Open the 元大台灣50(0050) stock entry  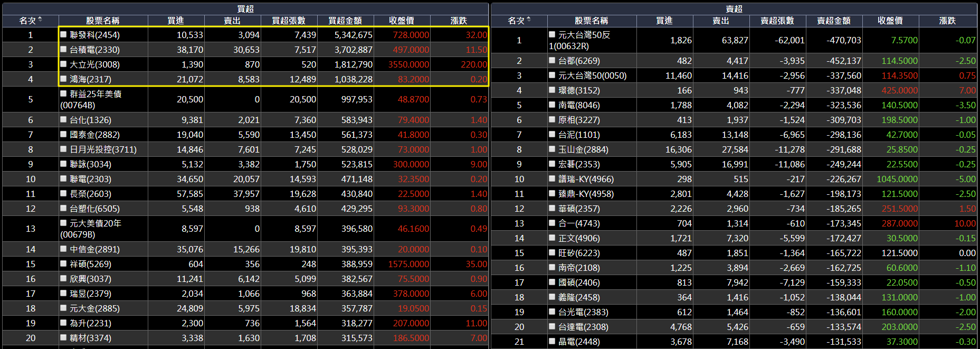592,76
